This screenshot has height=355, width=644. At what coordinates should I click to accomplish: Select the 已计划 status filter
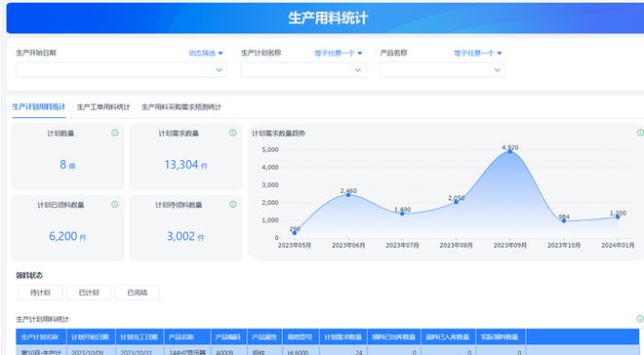[x=89, y=293]
